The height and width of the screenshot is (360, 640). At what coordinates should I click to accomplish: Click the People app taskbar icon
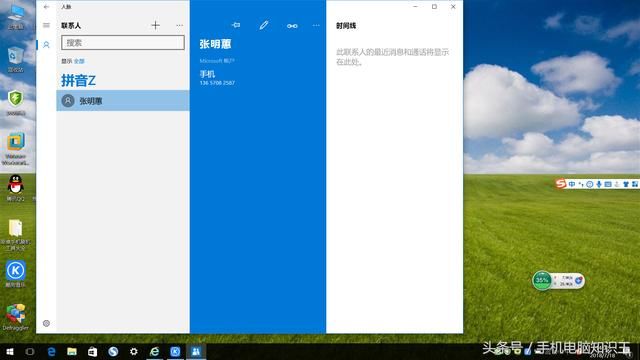tap(196, 351)
